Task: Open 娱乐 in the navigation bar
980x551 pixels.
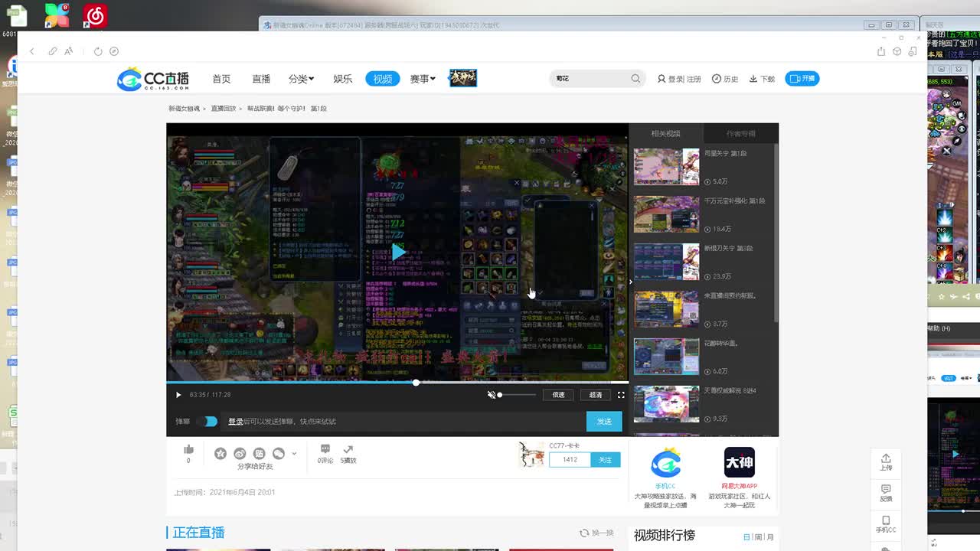Action: pos(342,79)
